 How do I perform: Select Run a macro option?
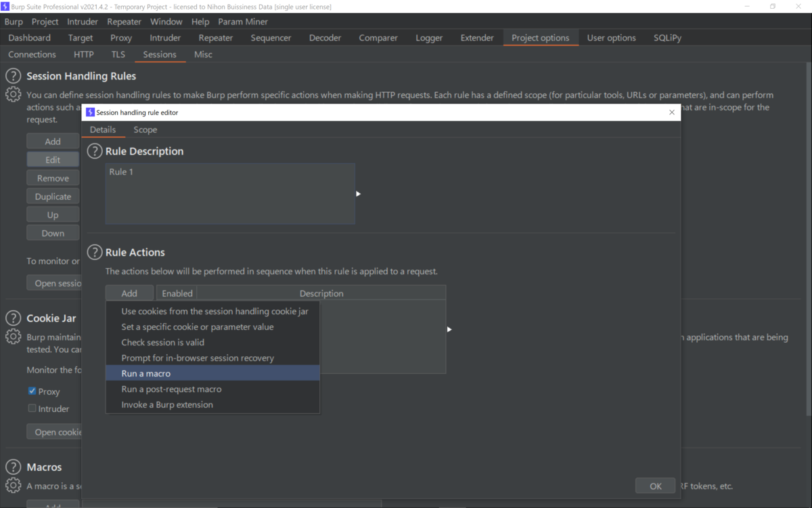[212, 373]
